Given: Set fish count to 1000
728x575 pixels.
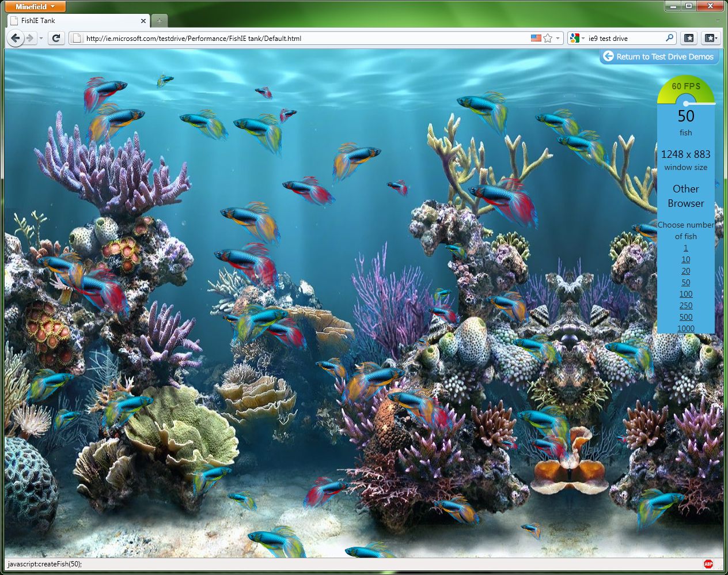Looking at the screenshot, I should [x=685, y=328].
